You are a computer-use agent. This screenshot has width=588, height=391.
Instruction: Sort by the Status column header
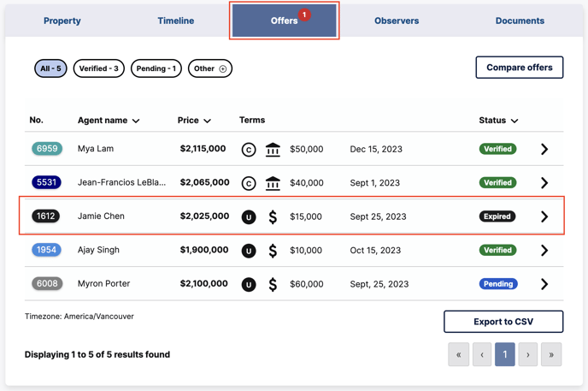(x=498, y=121)
